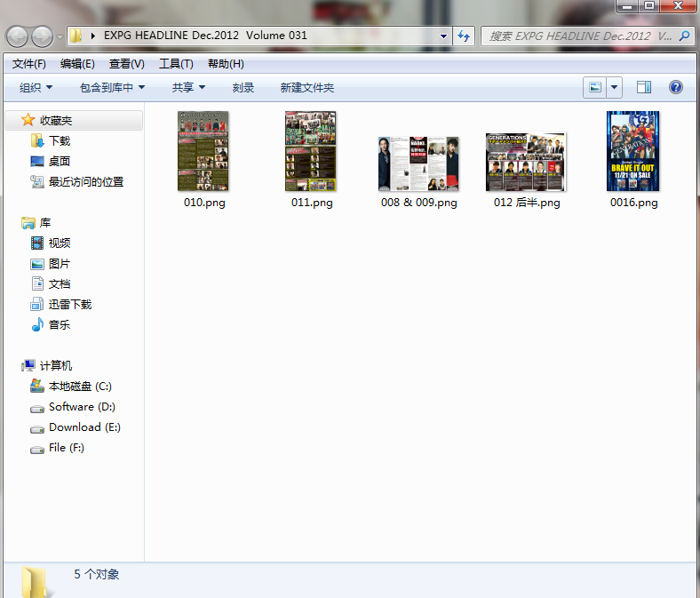Click the folder icon in address bar
Image resolution: width=700 pixels, height=598 pixels.
point(76,36)
